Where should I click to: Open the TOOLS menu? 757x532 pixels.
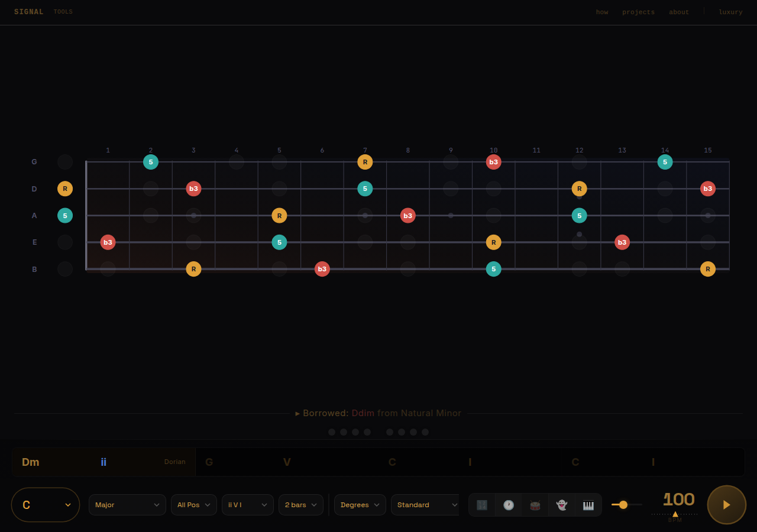[x=63, y=11]
